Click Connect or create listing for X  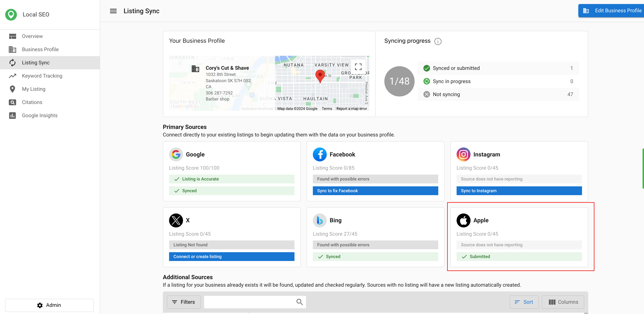pyautogui.click(x=231, y=257)
